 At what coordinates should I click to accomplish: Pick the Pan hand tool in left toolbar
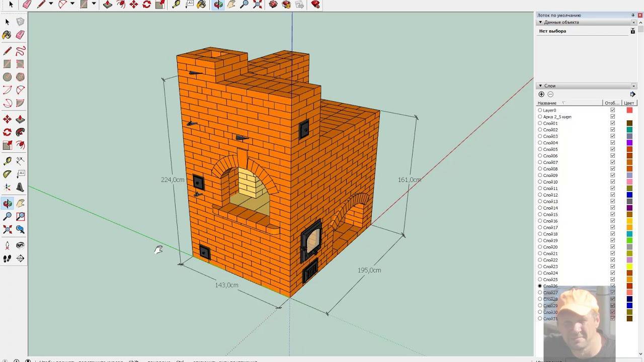click(20, 204)
